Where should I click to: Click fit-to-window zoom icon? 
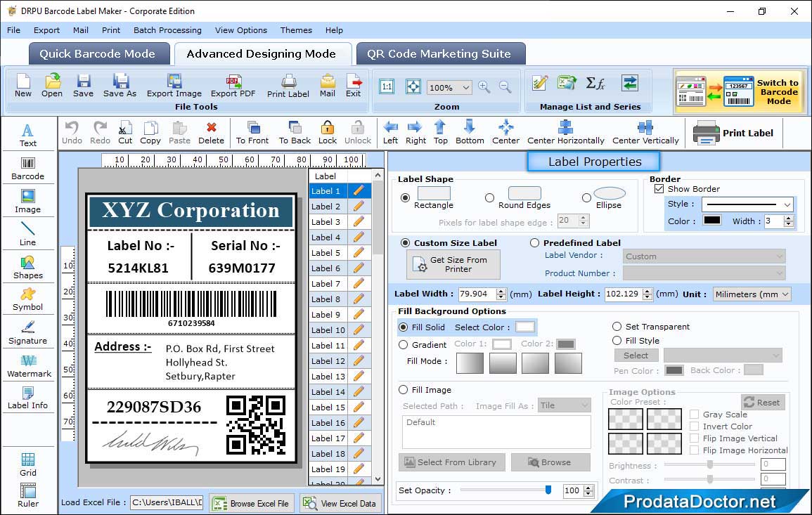[413, 86]
